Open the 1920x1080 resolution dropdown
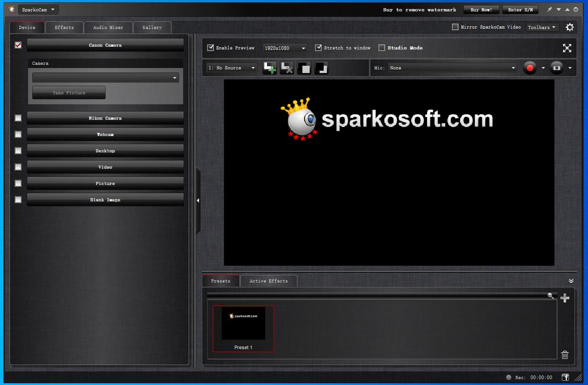588x385 pixels. (285, 48)
